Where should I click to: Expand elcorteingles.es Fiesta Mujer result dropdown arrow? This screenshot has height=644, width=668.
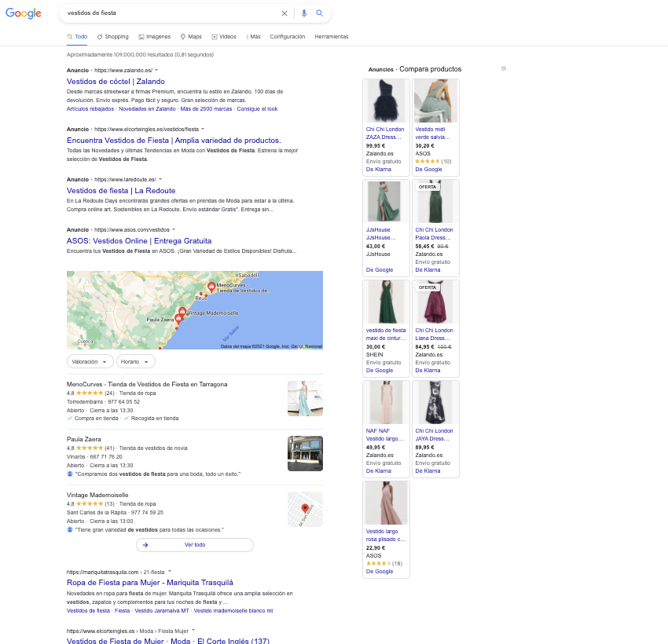[x=193, y=631]
